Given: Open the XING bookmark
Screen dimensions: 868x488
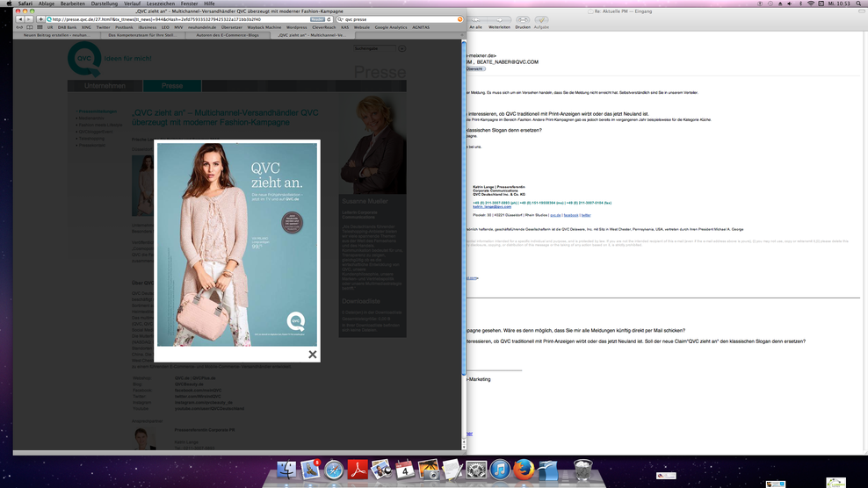Looking at the screenshot, I should [86, 27].
